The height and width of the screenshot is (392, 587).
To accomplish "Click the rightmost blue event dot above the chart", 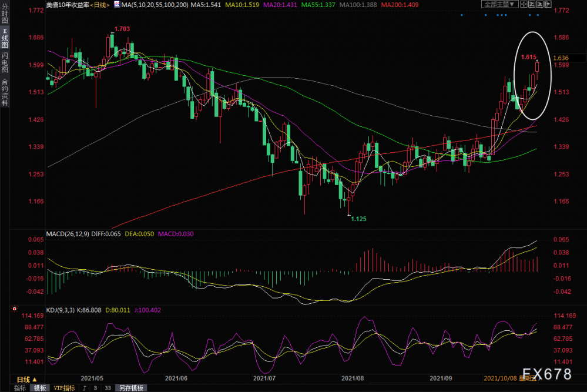I will [538, 15].
